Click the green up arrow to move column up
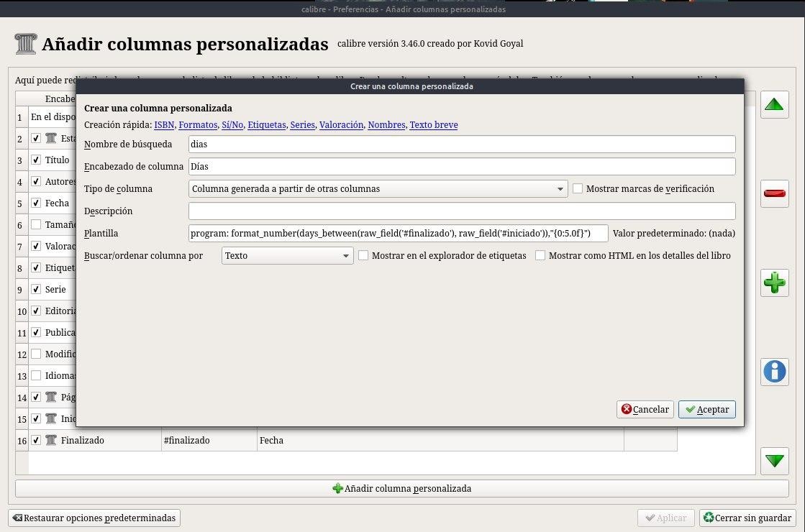This screenshot has width=805, height=532. coord(774,105)
